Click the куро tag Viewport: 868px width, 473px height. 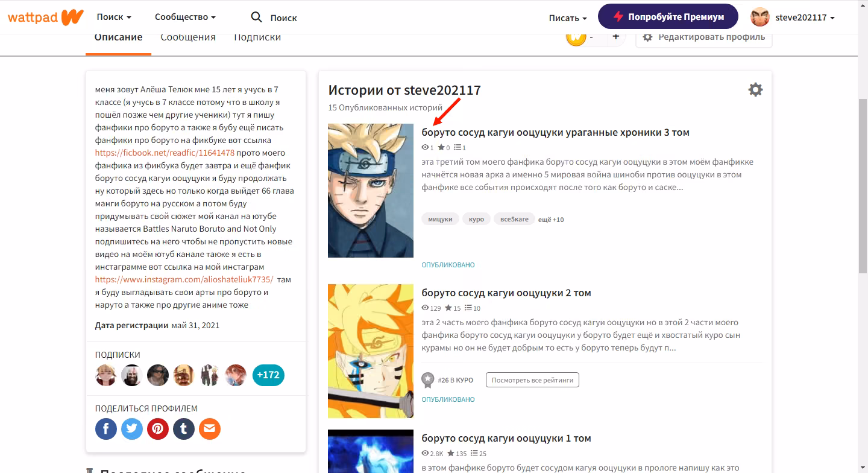pos(477,219)
